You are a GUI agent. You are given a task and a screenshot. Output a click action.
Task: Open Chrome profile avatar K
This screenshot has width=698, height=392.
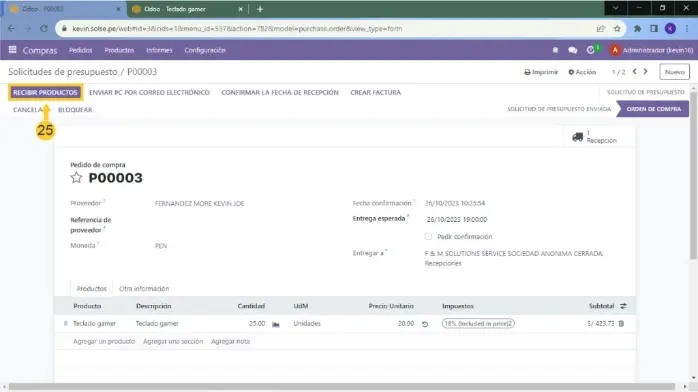[670, 28]
